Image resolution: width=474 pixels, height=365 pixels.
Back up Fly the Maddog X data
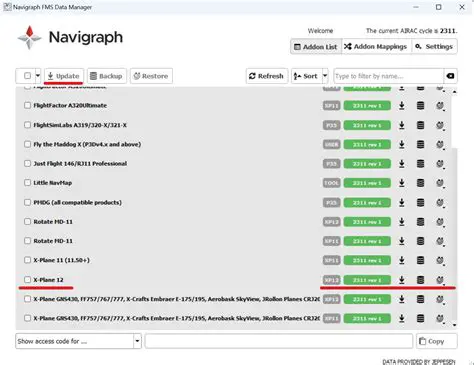click(421, 144)
